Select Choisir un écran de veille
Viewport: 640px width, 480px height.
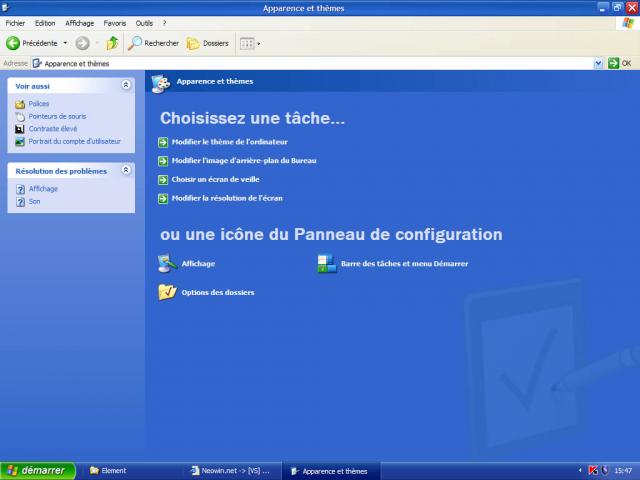pyautogui.click(x=216, y=179)
